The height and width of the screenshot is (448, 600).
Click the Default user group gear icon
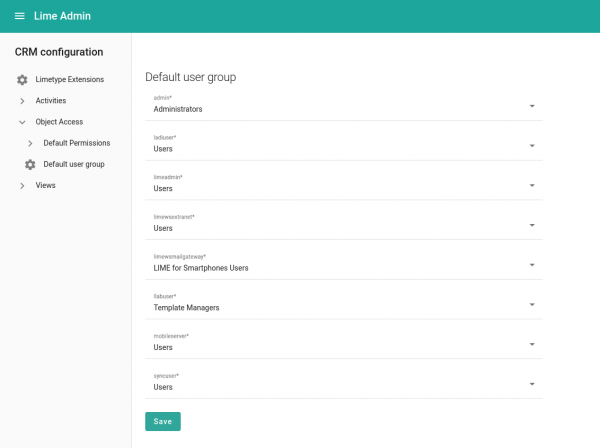[x=30, y=164]
